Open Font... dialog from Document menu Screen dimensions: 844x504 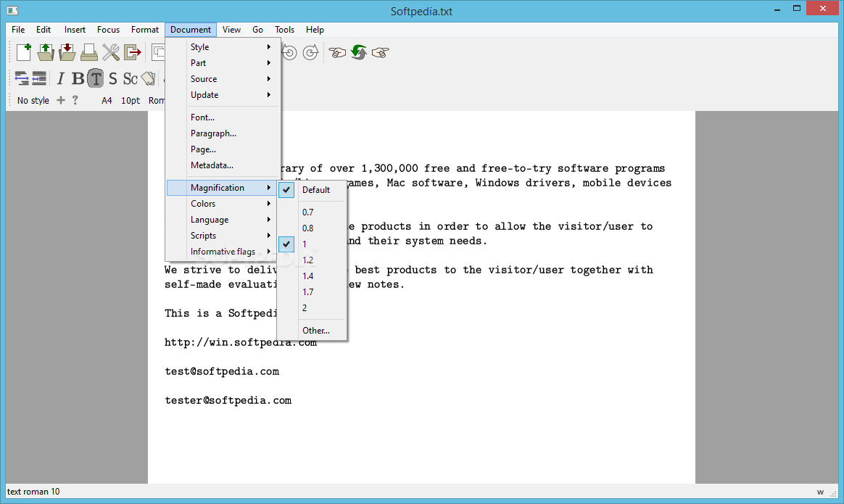223,117
